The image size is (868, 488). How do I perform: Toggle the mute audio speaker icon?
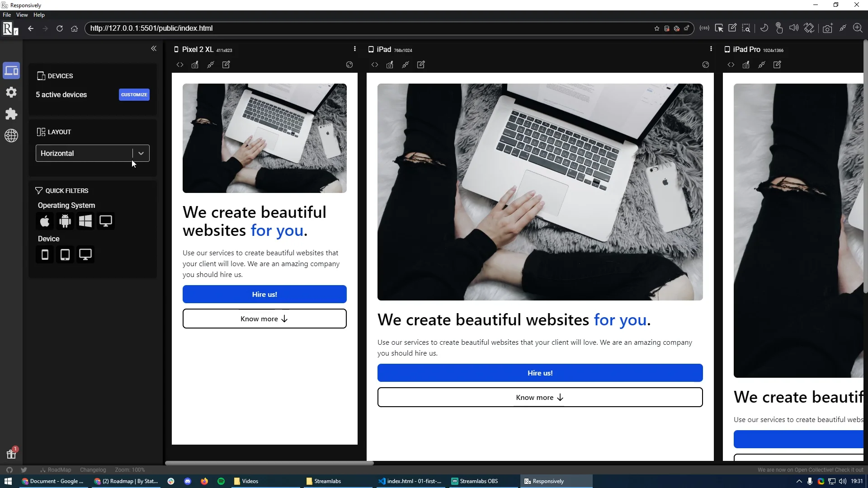click(794, 28)
